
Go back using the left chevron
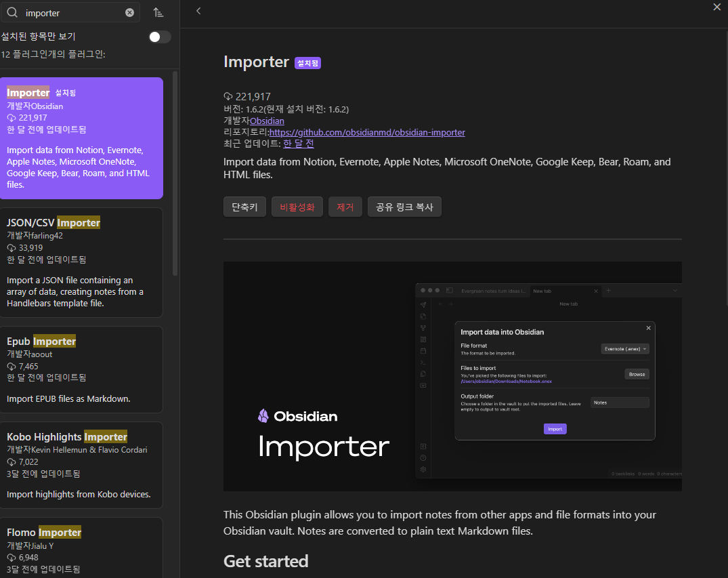tap(198, 11)
